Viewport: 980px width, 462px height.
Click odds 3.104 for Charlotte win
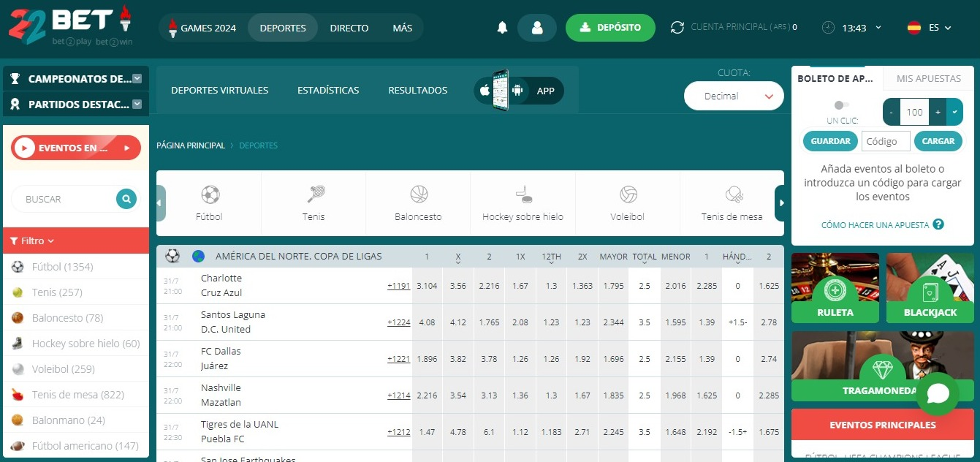point(427,286)
